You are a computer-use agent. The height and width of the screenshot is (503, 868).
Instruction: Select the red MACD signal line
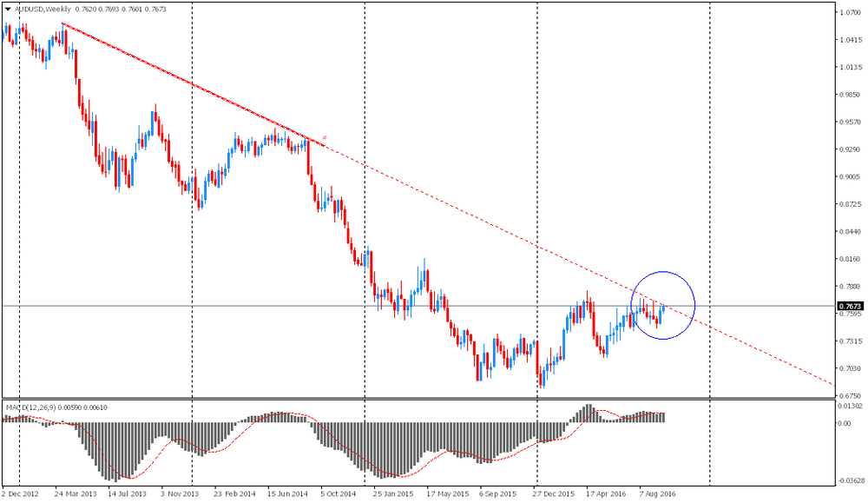(332, 443)
